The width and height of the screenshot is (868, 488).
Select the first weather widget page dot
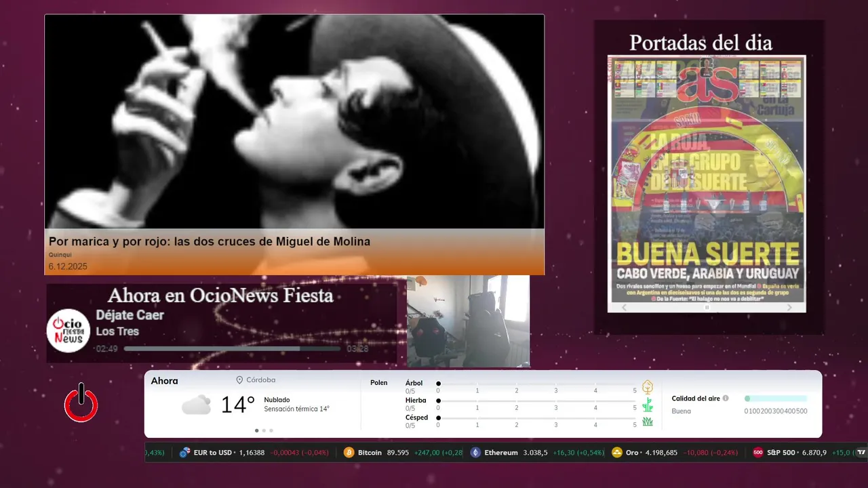pos(256,430)
